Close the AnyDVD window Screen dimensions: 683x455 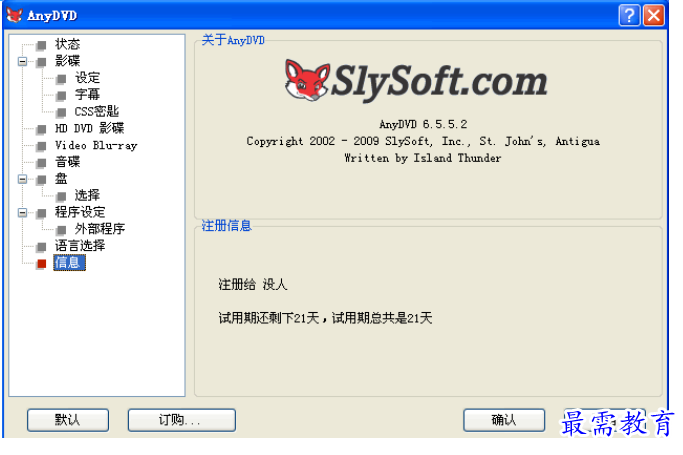pyautogui.click(x=654, y=16)
